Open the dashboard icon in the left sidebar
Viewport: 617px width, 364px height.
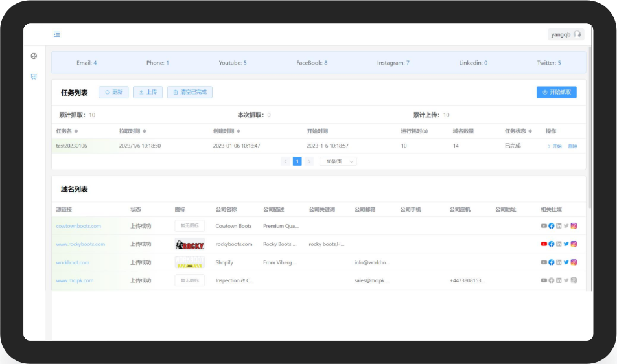tap(34, 56)
